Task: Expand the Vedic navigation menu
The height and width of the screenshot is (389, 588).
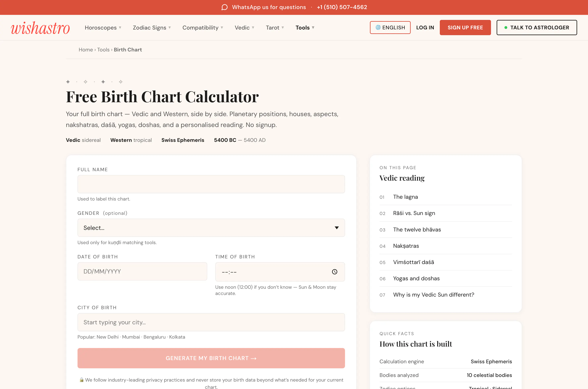Action: point(244,28)
